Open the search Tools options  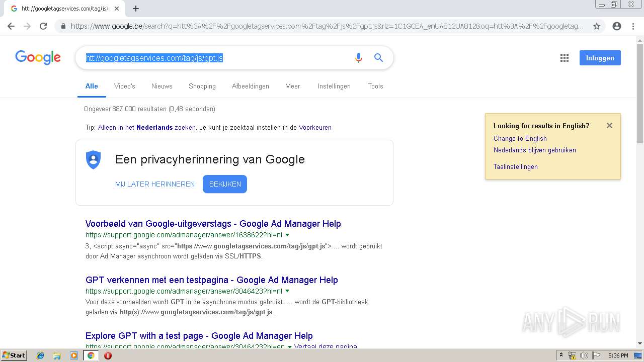coord(375,86)
